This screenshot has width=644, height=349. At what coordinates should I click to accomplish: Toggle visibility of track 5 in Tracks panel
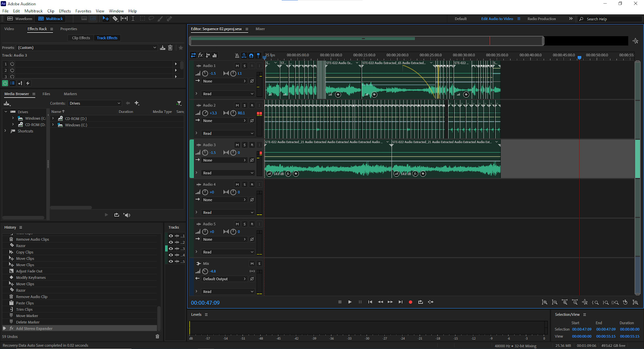[x=171, y=261]
